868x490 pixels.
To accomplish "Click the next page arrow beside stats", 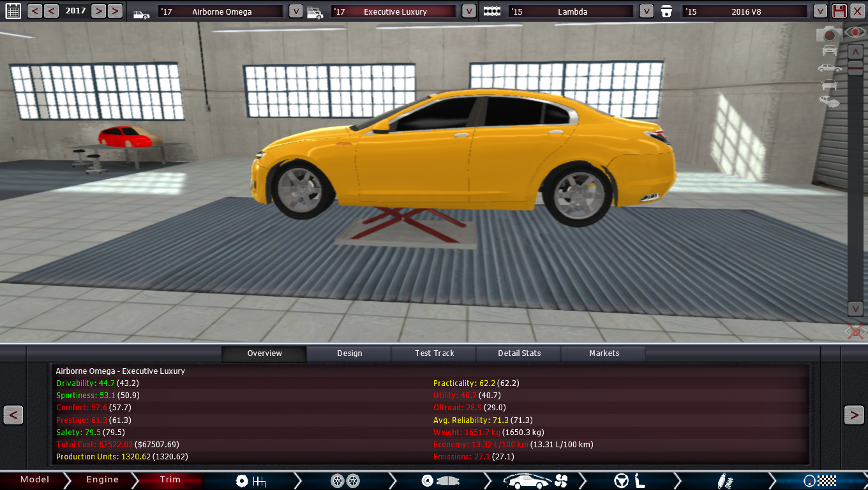I will coord(854,415).
